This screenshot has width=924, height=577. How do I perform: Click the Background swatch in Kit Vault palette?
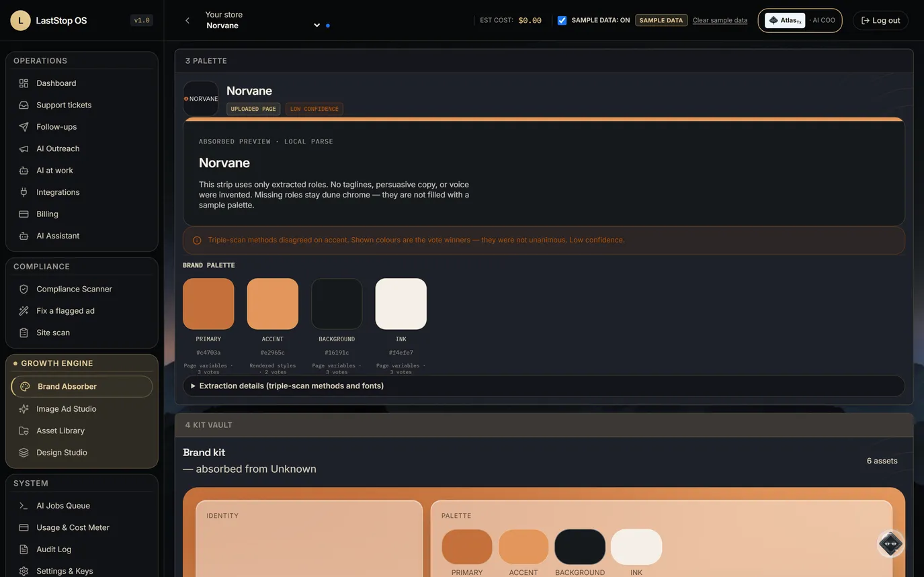[580, 547]
